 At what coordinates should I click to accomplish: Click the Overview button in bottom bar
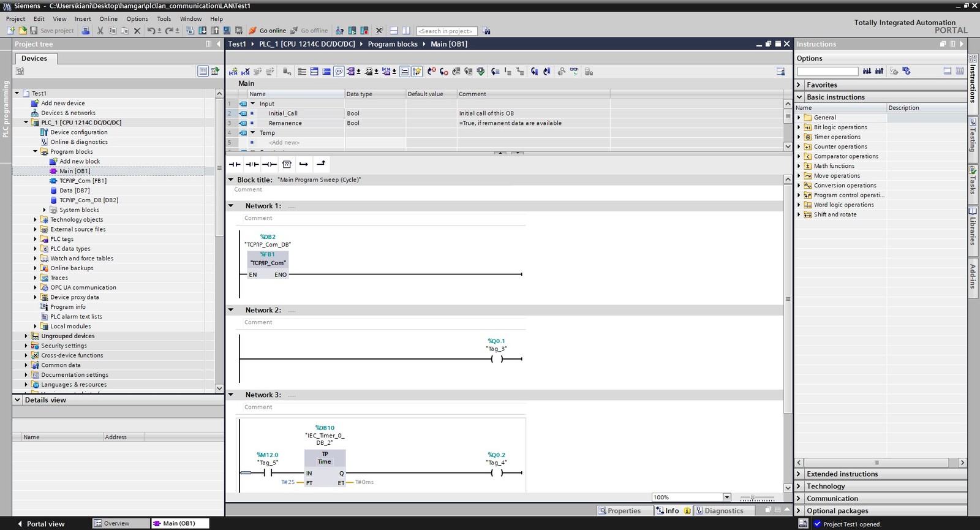coord(121,523)
